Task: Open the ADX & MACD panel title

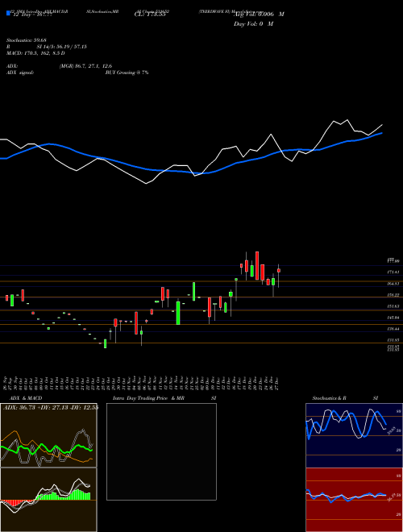Action: (26, 398)
